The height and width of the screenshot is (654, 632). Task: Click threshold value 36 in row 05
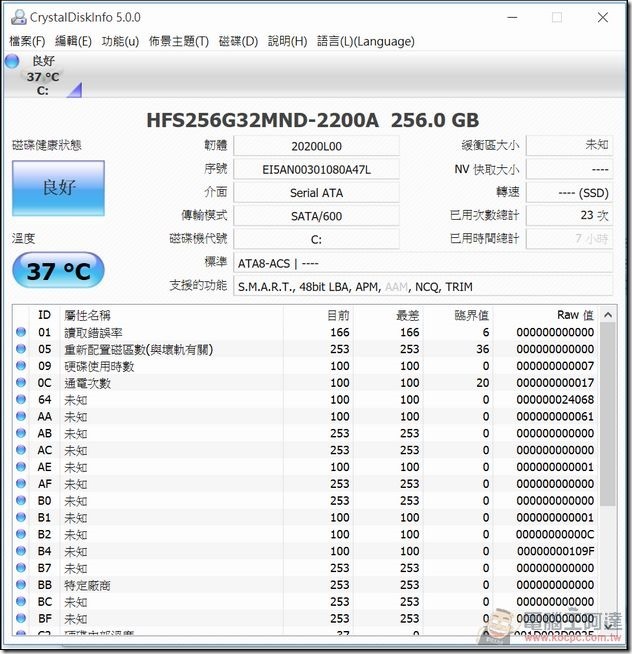pyautogui.click(x=483, y=349)
